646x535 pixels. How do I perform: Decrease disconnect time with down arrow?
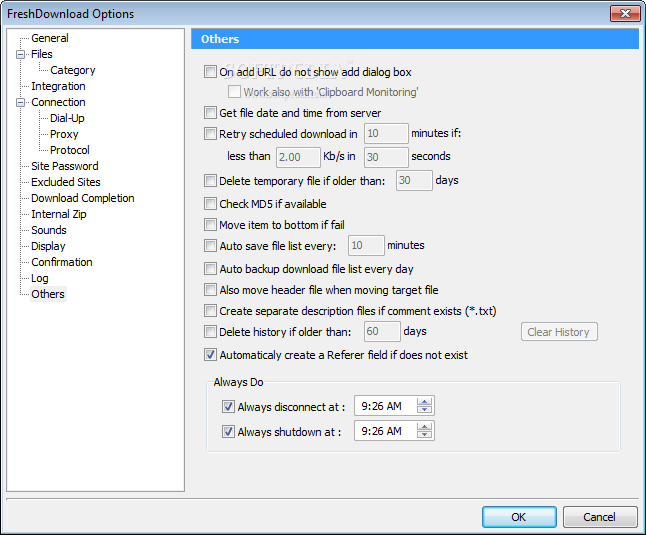(424, 410)
